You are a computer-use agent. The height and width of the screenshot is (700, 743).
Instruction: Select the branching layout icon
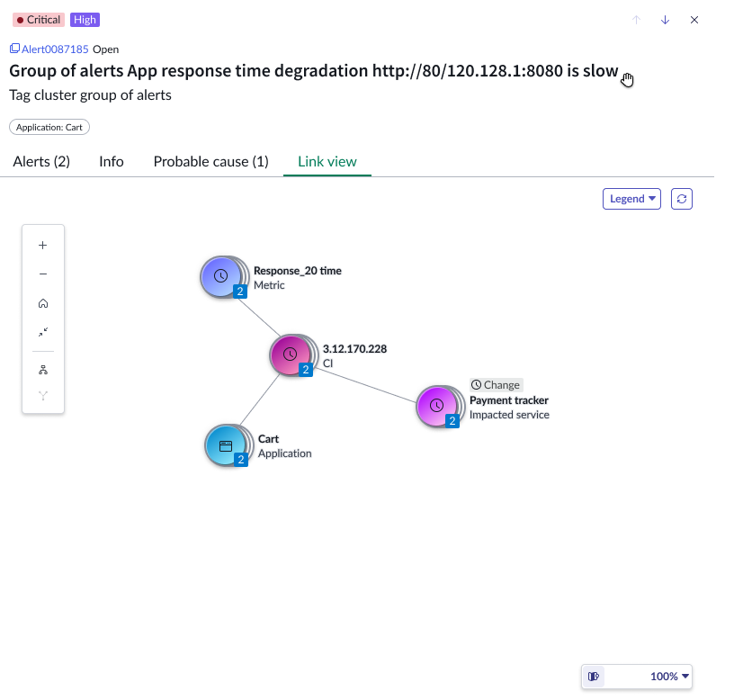pyautogui.click(x=42, y=396)
